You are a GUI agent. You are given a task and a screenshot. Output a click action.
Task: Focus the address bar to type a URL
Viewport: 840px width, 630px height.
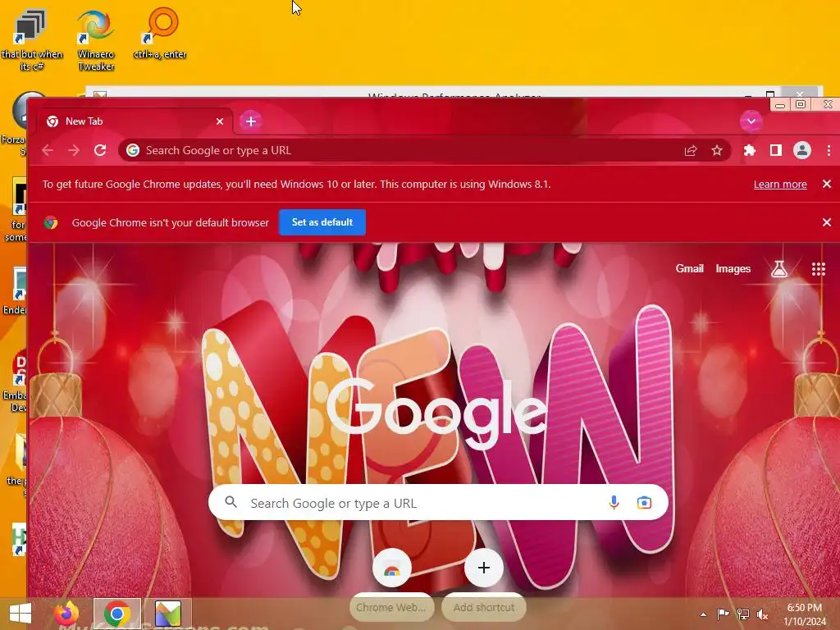[x=407, y=151]
